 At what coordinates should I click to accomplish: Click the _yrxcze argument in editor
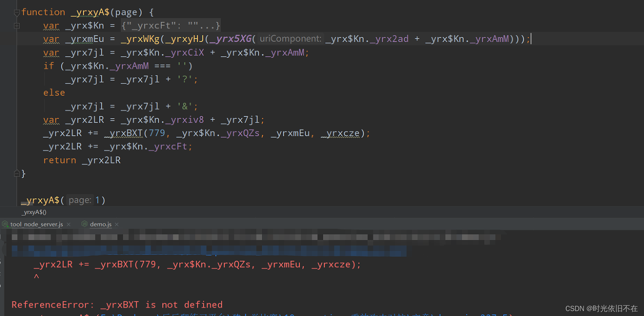[340, 133]
